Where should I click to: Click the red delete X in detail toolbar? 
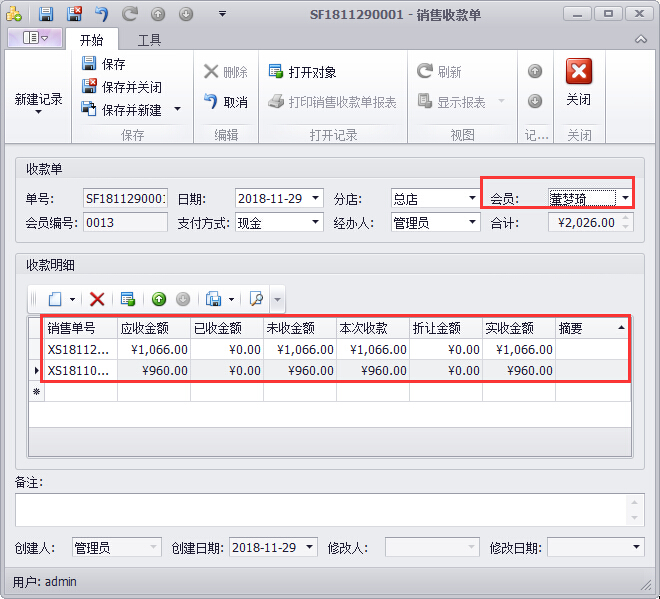coord(97,299)
